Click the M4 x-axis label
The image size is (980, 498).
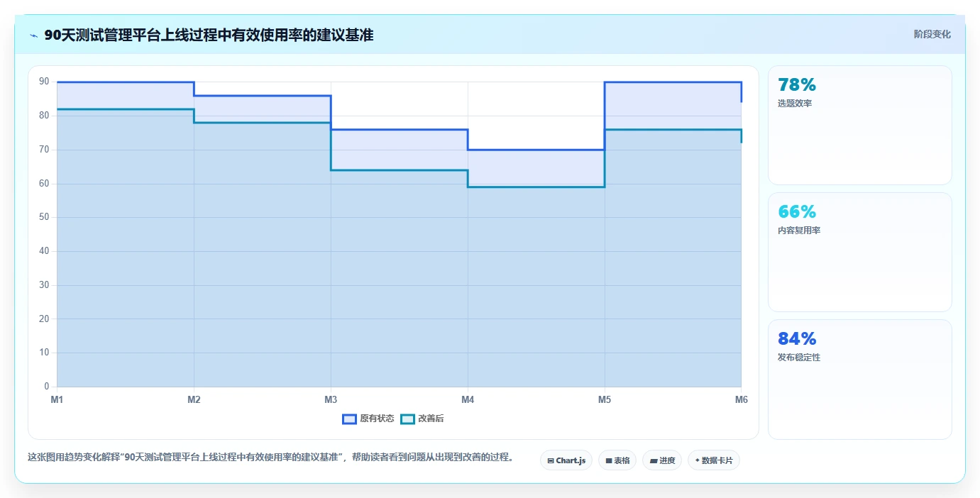pos(468,399)
